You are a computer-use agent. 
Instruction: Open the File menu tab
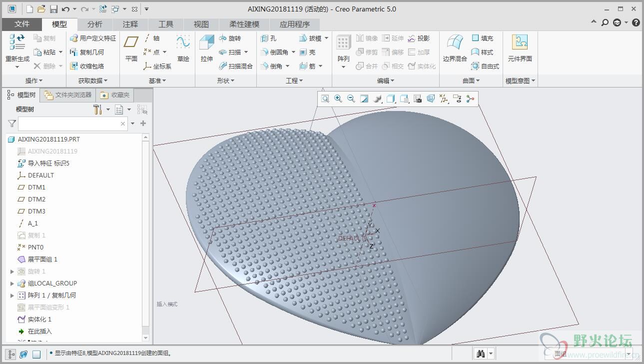pos(22,24)
